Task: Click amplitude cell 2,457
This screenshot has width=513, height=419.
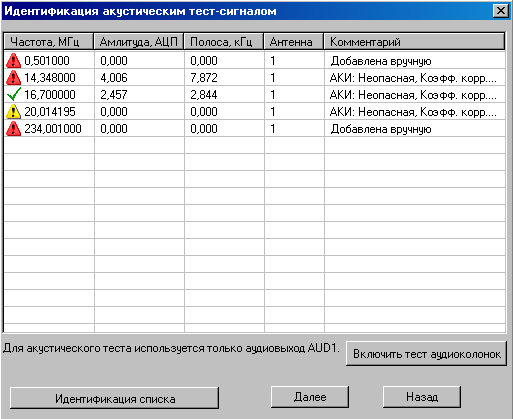Action: coord(114,95)
